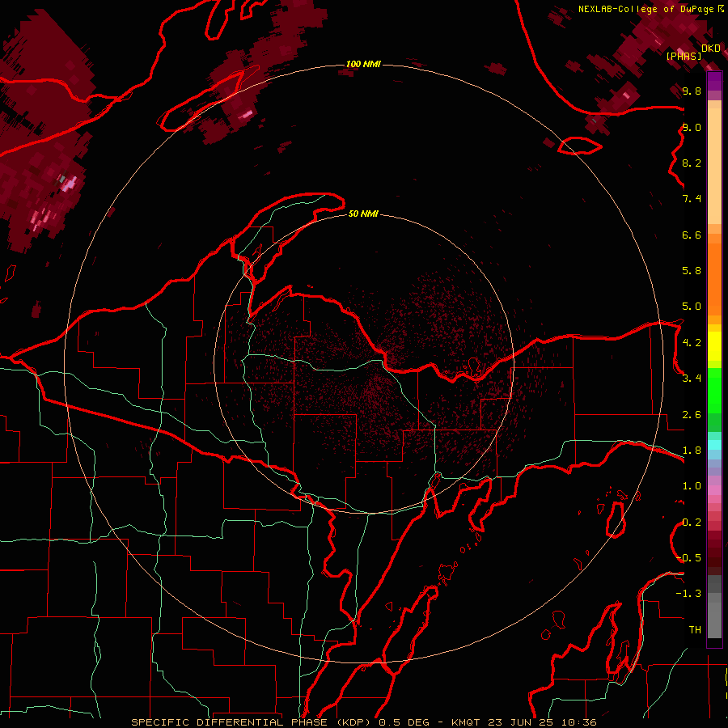Click the Specific Differential Phase caption at bottom

coord(363,722)
